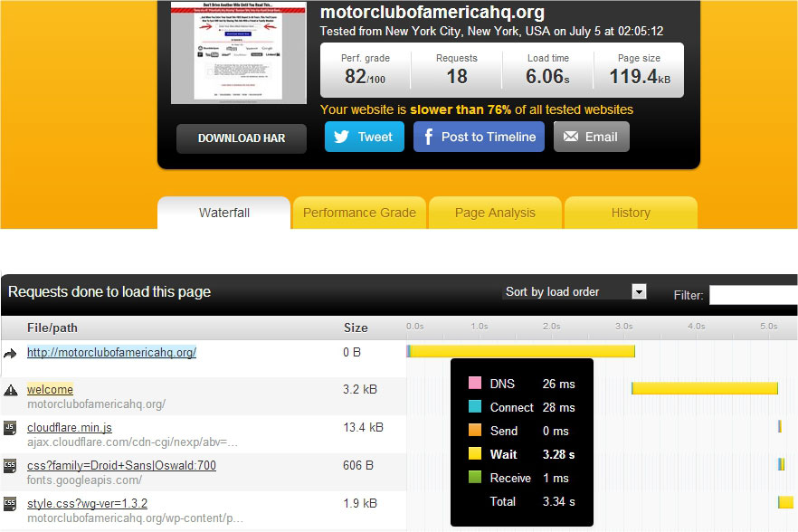Viewport: 798px width, 532px height.
Task: Open the css?family=Droid+Sans|Oswald:700 link
Action: (x=121, y=465)
